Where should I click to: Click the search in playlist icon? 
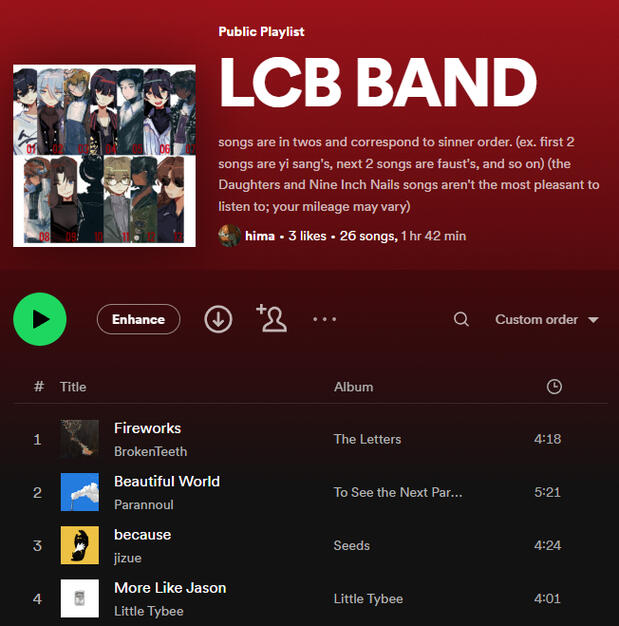click(x=461, y=319)
